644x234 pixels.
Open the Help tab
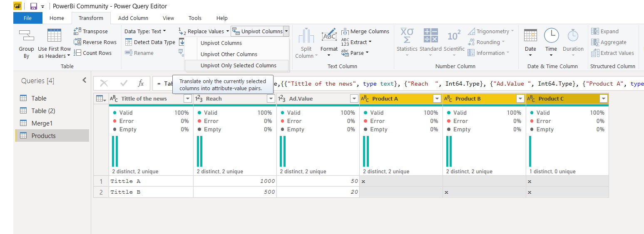[x=222, y=18]
